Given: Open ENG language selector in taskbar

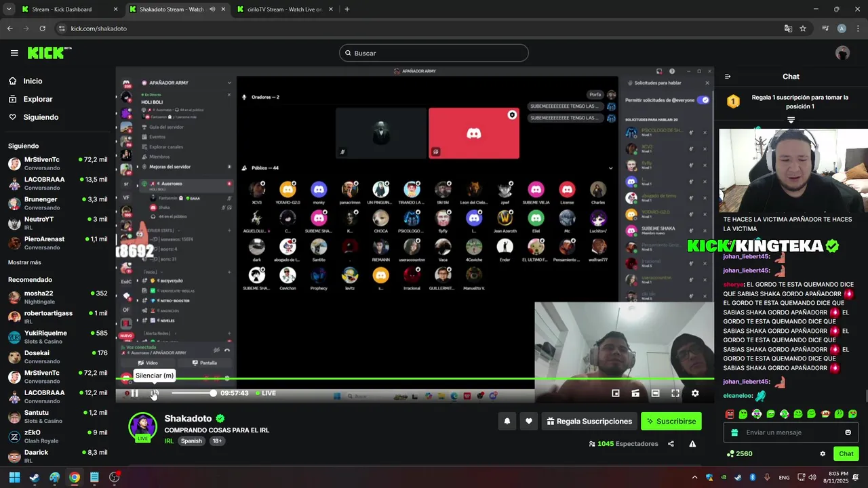Looking at the screenshot, I should pyautogui.click(x=784, y=477).
